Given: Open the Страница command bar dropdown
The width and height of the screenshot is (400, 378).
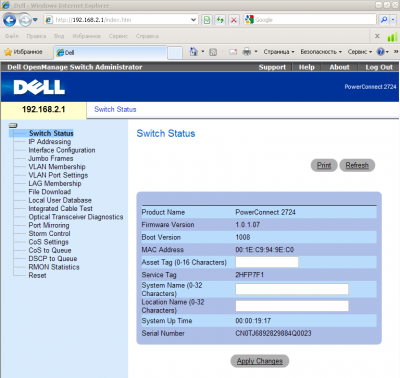Looking at the screenshot, I should pos(279,52).
